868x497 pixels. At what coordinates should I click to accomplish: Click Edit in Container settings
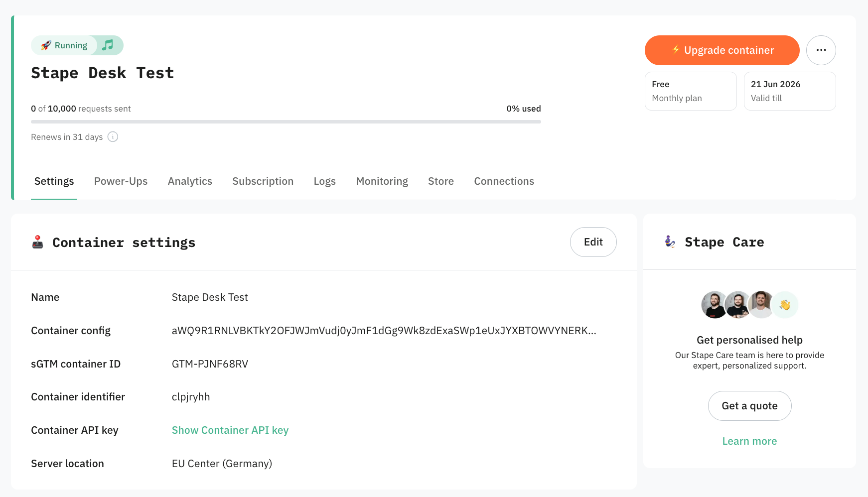(x=593, y=242)
